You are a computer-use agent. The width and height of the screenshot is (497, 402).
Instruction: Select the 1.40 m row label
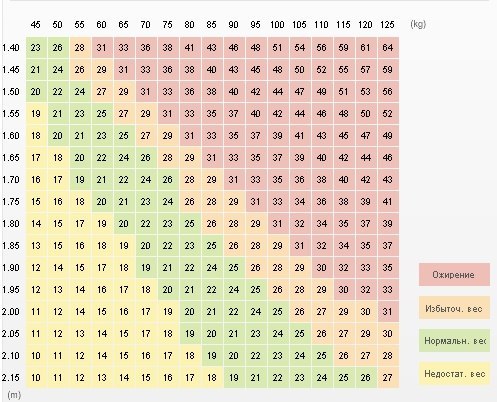(x=11, y=48)
